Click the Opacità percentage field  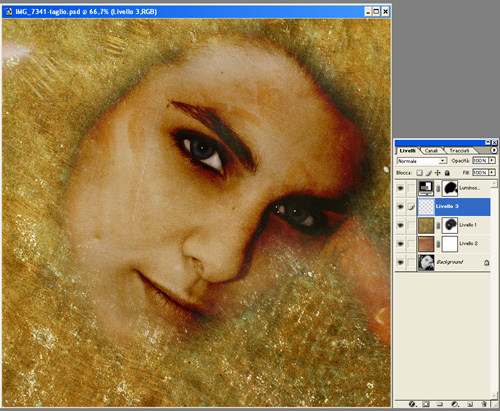[480, 161]
